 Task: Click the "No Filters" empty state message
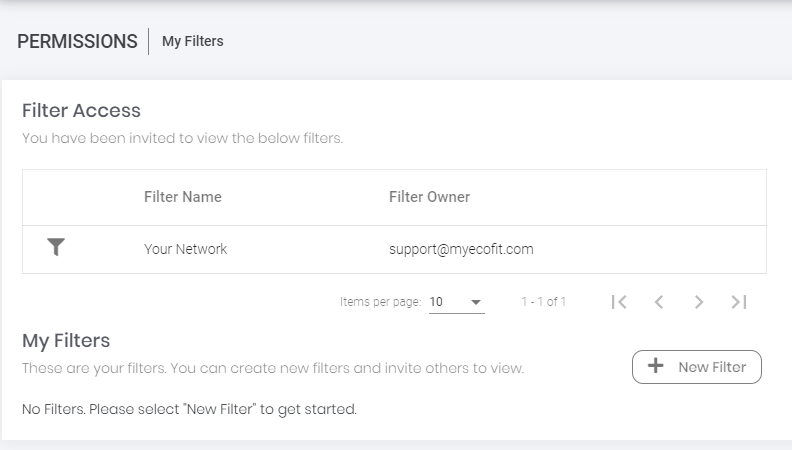pos(189,409)
